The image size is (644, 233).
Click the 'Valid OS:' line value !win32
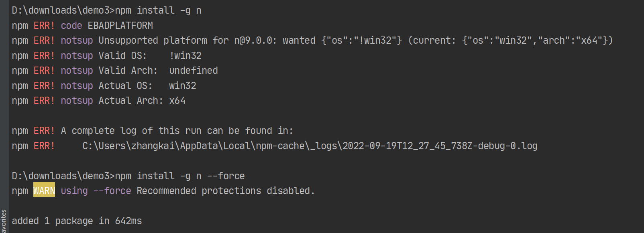(x=185, y=56)
